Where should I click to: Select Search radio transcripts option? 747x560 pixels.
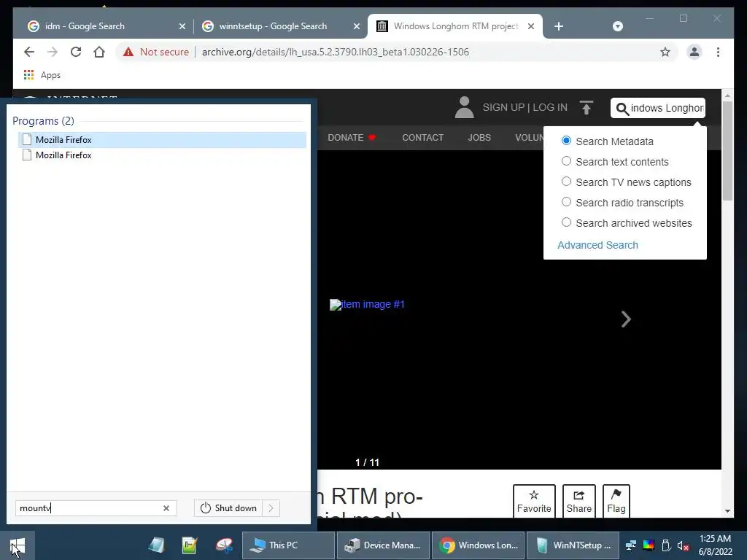pos(566,202)
